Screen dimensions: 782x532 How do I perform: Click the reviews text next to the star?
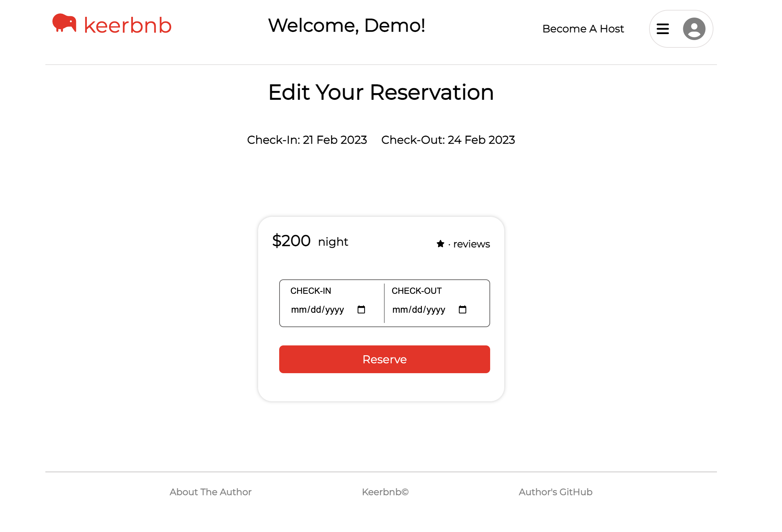[x=472, y=244]
